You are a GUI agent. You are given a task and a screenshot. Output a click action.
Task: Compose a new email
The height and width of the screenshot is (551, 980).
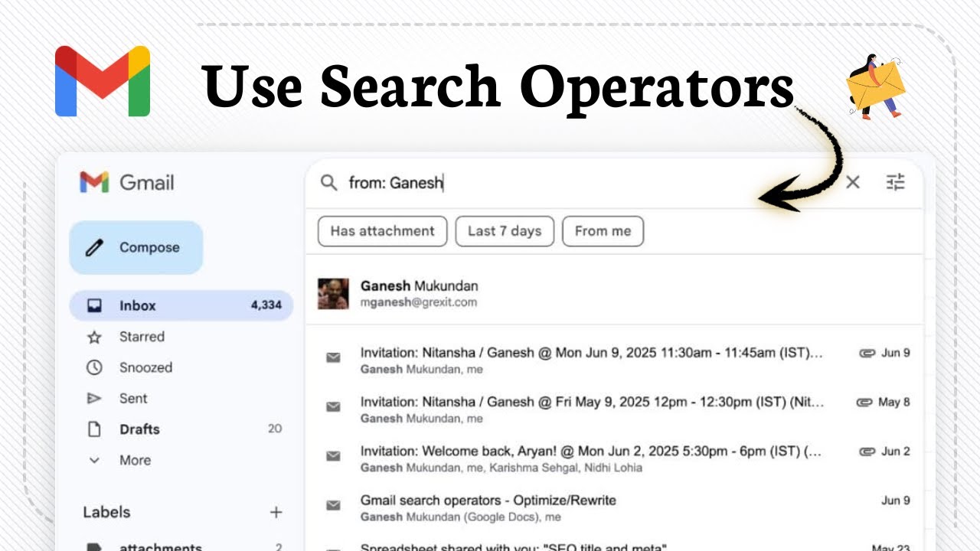pyautogui.click(x=136, y=247)
